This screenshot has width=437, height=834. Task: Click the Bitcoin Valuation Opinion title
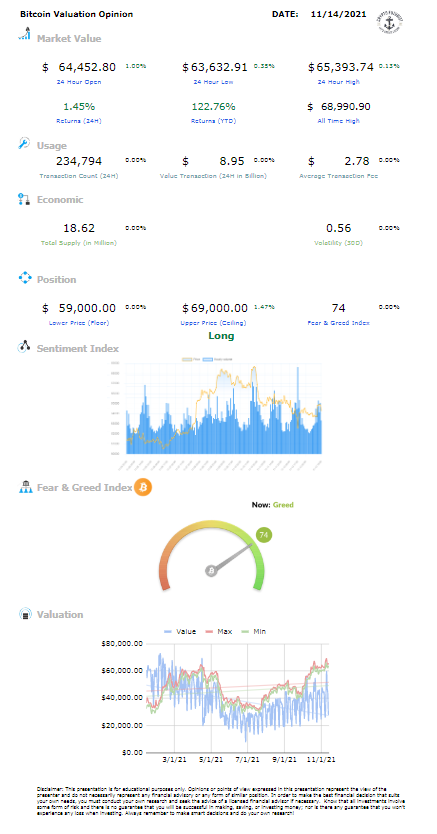click(76, 14)
